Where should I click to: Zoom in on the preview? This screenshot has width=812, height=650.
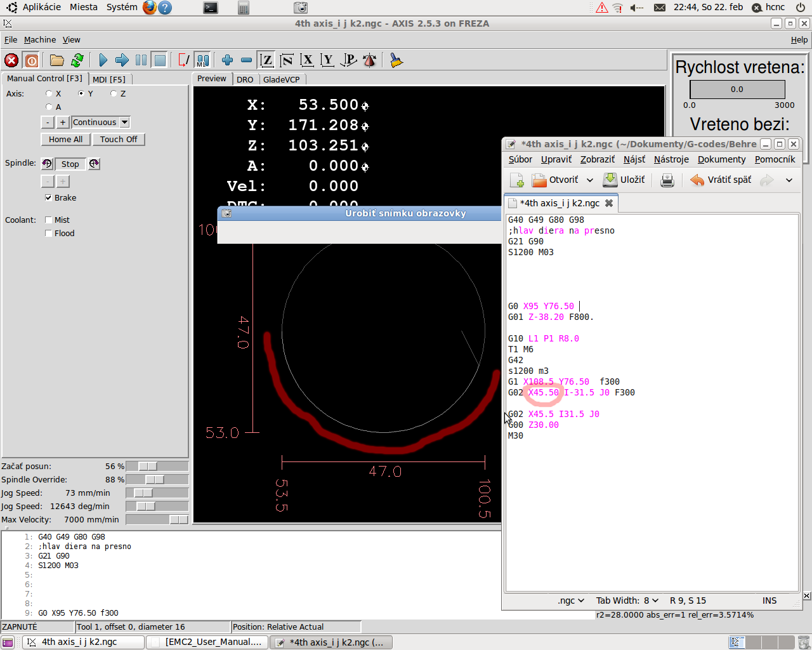point(227,60)
